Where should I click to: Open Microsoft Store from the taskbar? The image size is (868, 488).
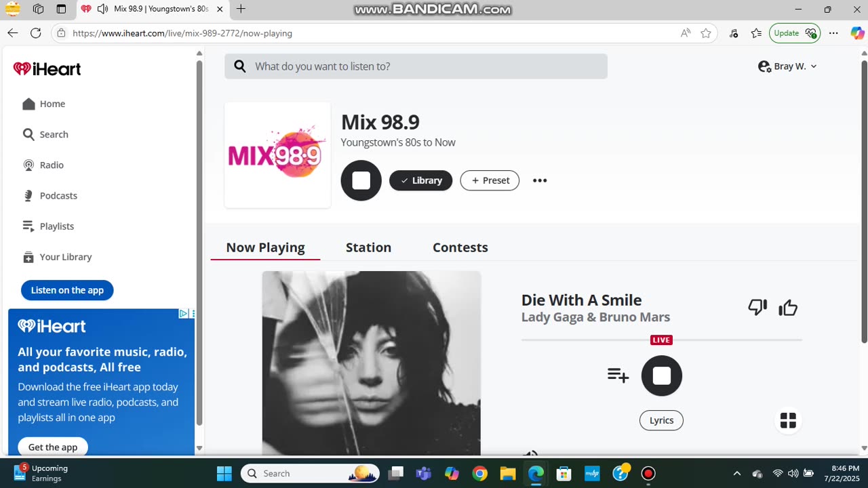[564, 473]
